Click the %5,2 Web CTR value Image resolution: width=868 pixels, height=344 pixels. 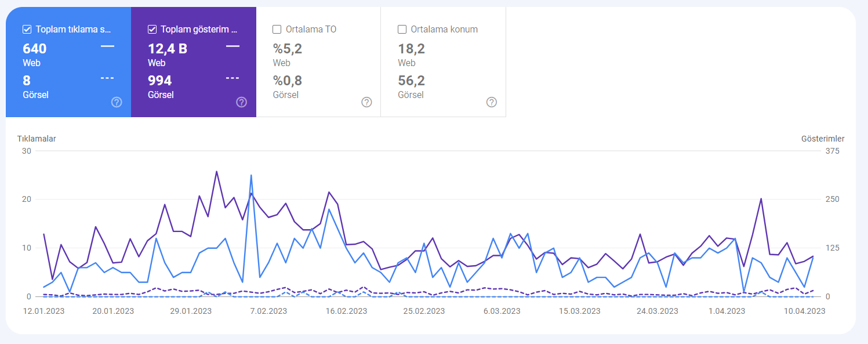tap(288, 49)
